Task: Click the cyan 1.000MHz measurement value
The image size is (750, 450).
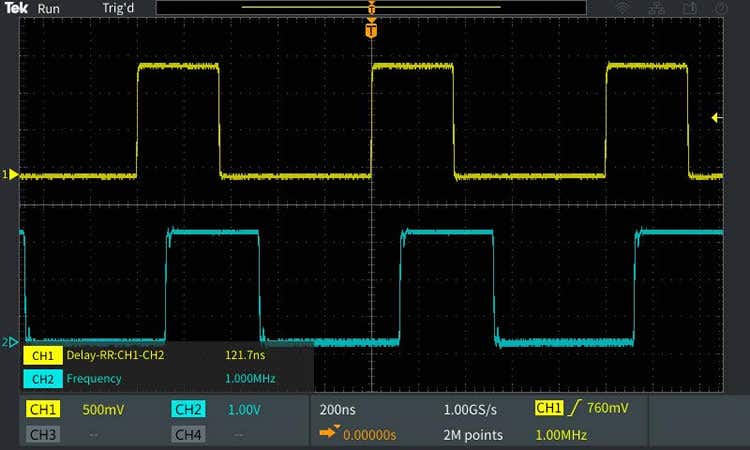Action: click(x=250, y=378)
